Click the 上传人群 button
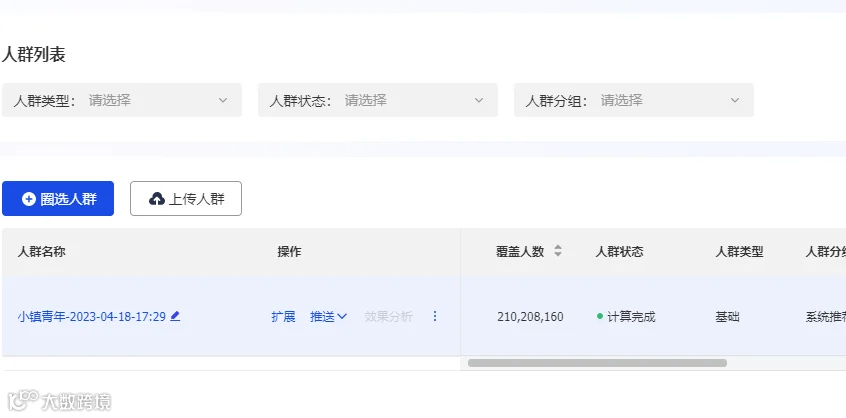 click(x=186, y=198)
